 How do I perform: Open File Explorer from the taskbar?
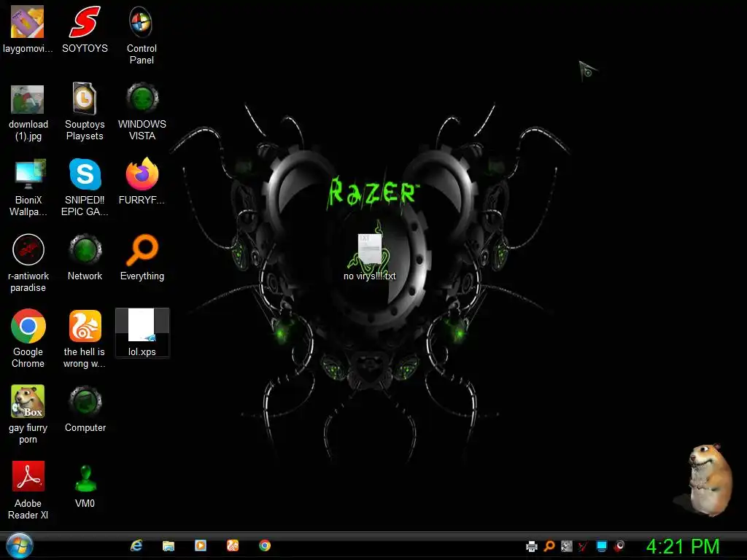click(x=169, y=545)
